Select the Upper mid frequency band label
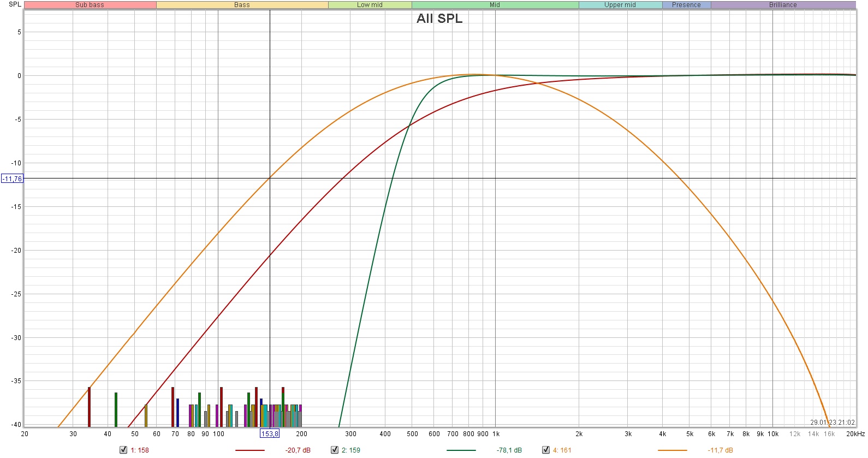Viewport: 868px width, 458px height. pos(620,5)
